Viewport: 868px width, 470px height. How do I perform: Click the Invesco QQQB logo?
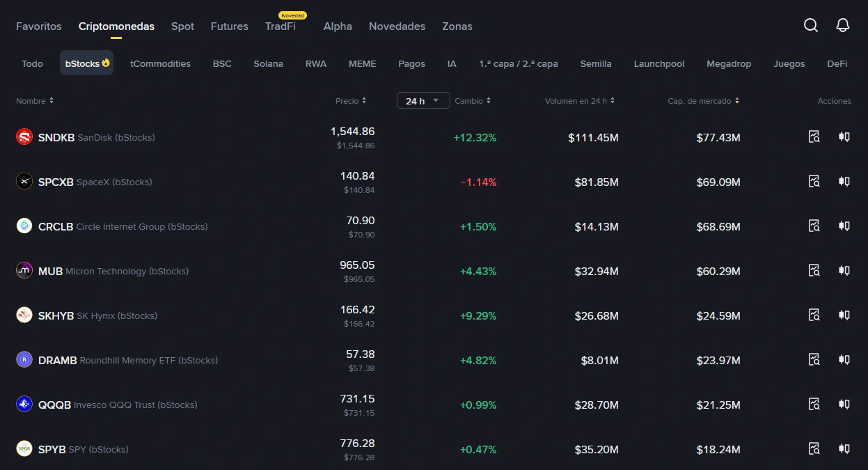click(x=24, y=405)
